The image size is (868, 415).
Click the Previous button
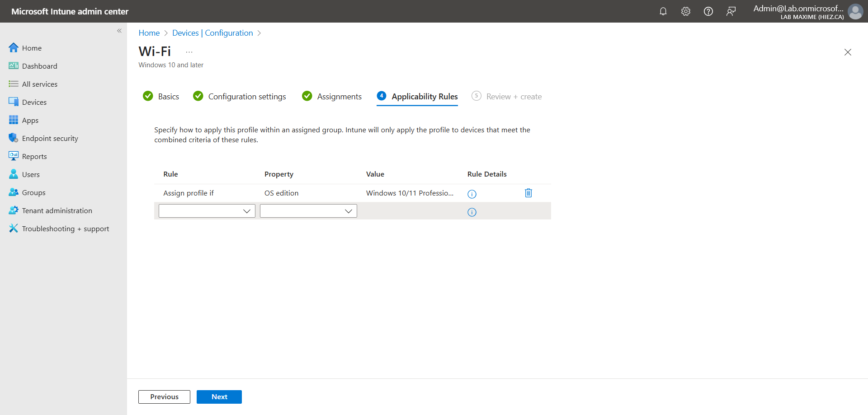tap(164, 397)
